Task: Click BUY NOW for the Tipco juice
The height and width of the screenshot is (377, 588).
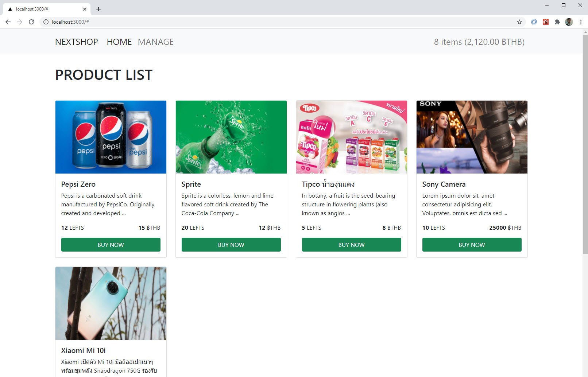Action: coord(352,245)
